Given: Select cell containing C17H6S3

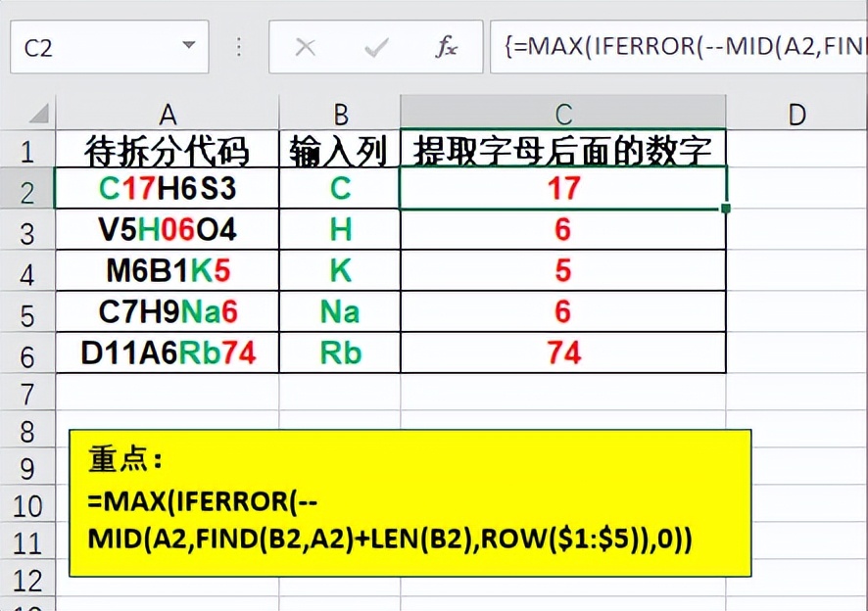Looking at the screenshot, I should (168, 188).
